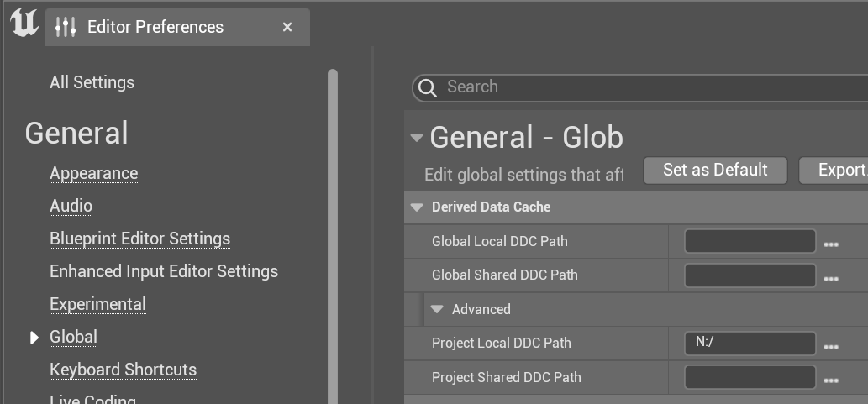Click the Edit global settings description text
Screen dimensions: 868x404
[x=523, y=175]
